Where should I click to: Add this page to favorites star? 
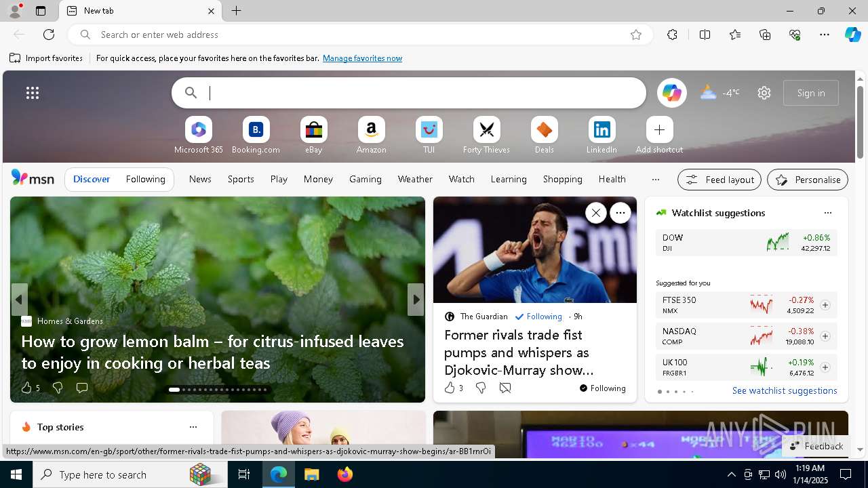pyautogui.click(x=636, y=35)
